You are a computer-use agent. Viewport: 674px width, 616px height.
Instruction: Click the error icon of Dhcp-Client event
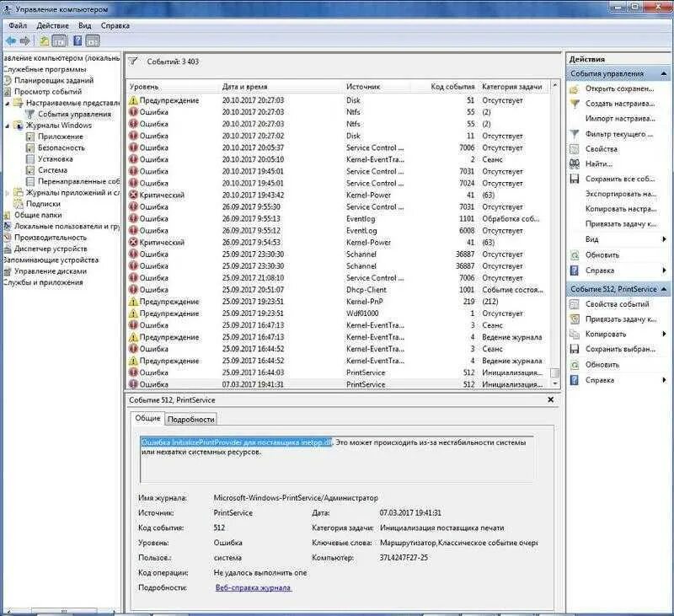click(133, 290)
